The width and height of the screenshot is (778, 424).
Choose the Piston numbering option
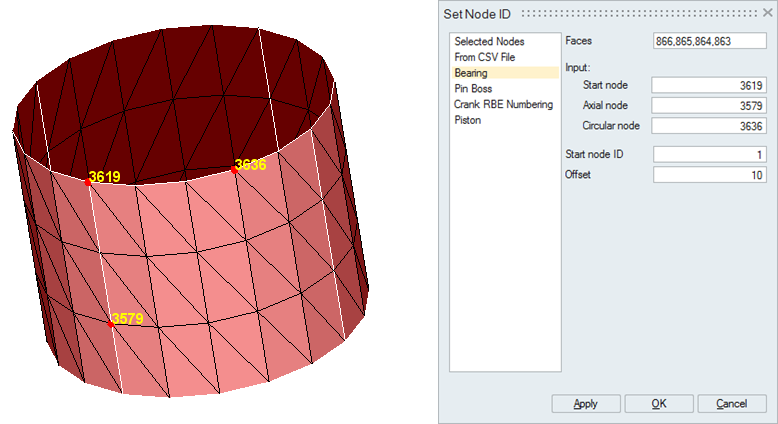point(467,120)
